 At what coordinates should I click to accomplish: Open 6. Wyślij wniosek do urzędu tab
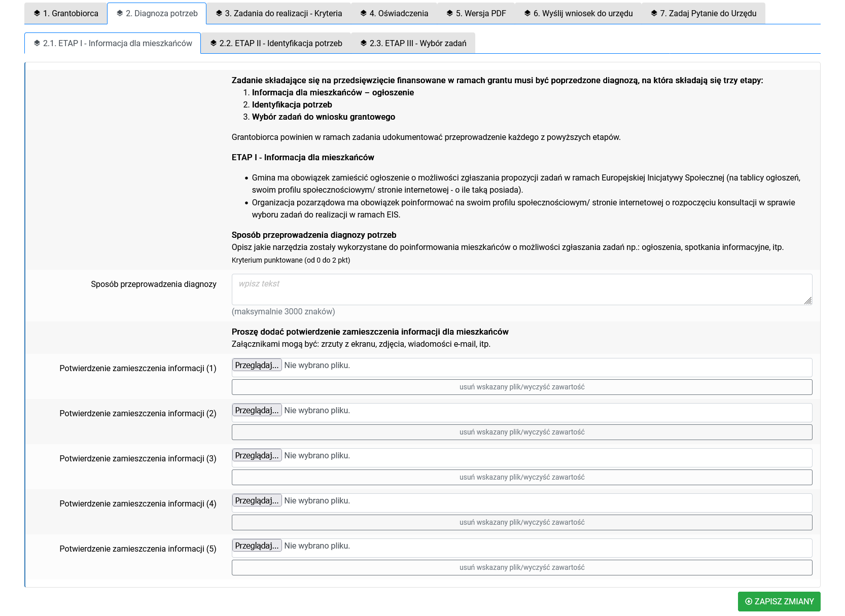578,14
